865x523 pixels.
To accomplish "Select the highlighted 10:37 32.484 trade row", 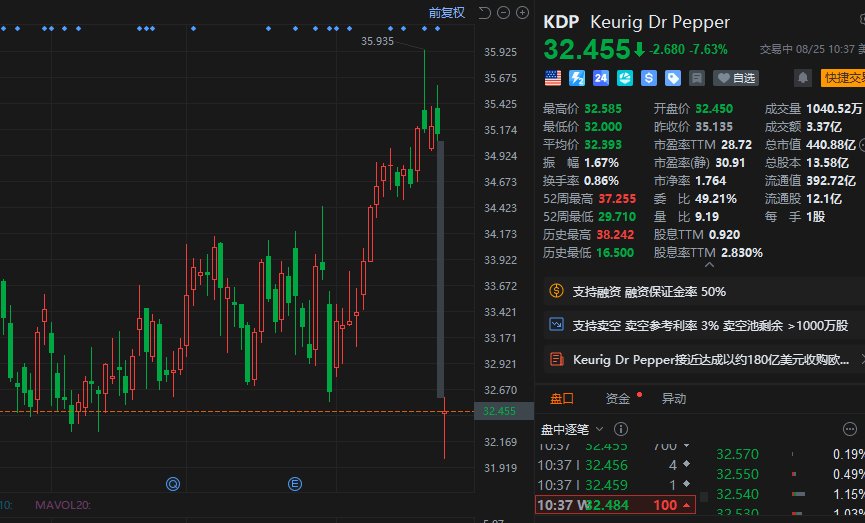I will (x=615, y=505).
